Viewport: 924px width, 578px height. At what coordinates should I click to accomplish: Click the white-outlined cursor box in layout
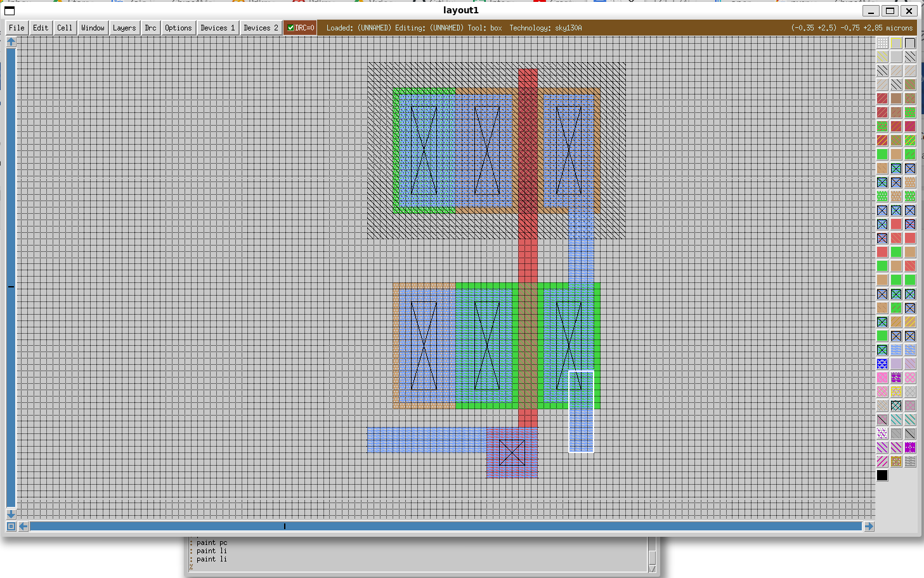(x=581, y=411)
